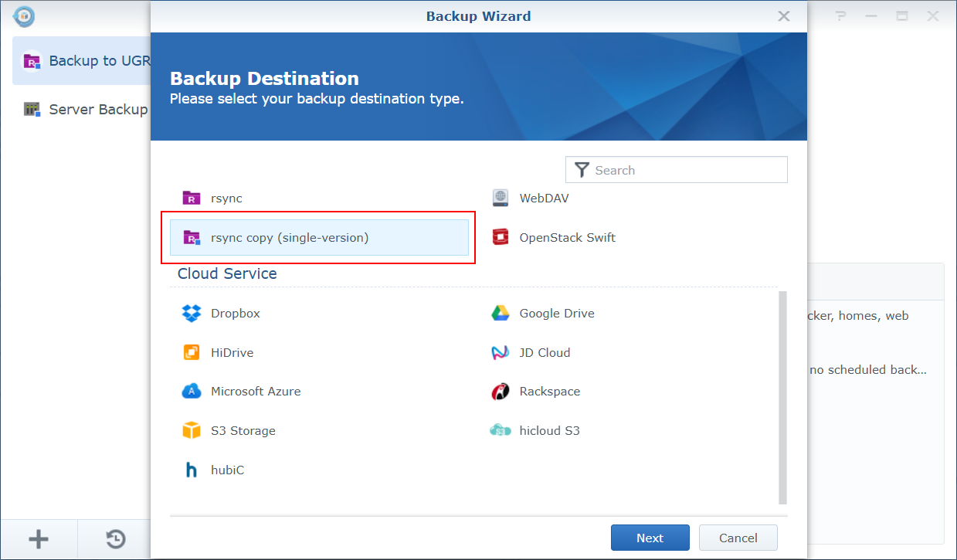957x560 pixels.
Task: Click the Rackspace logo icon
Action: (x=501, y=392)
